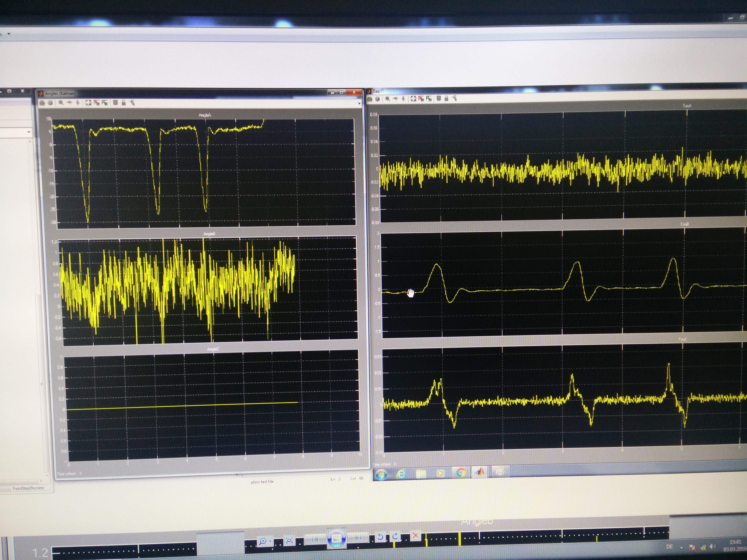This screenshot has width=747, height=560.
Task: Select zoom tool in Angles scope
Action: (x=61, y=103)
